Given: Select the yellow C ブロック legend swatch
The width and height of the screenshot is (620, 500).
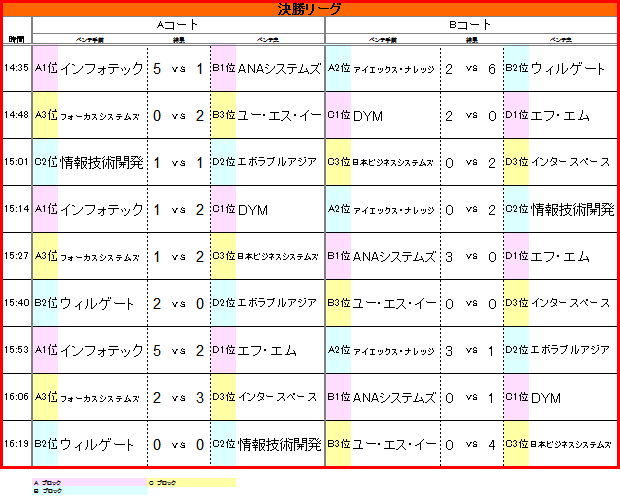Looking at the screenshot, I should click(x=192, y=482).
